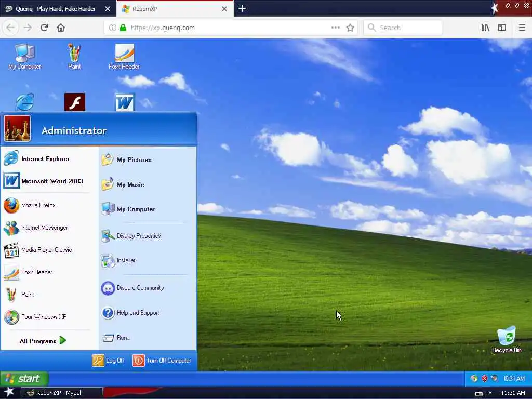Open the Library bookshelf icon
The width and height of the screenshot is (532, 399).
point(485,28)
